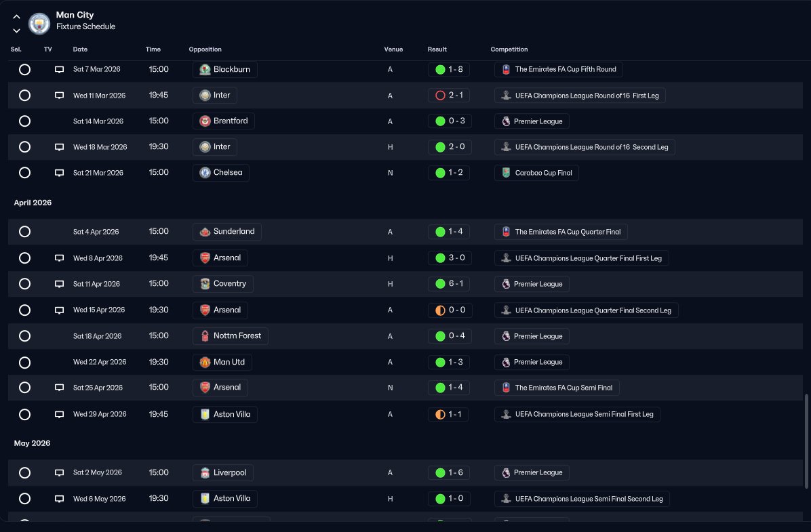Click the TV icon for Chelsea fixture
The height and width of the screenshot is (532, 811).
tap(60, 173)
